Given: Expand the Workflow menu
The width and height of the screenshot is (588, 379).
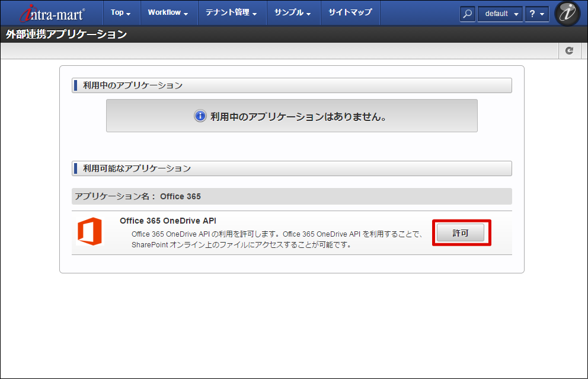Looking at the screenshot, I should (x=168, y=13).
